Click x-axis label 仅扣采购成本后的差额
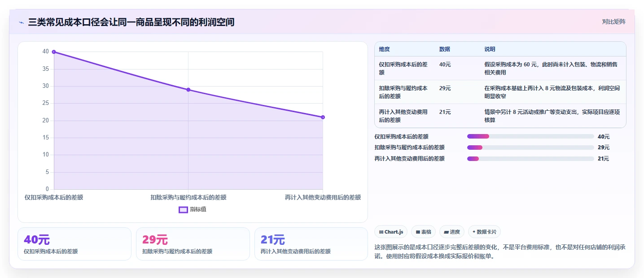This screenshot has height=278, width=644. point(54,197)
